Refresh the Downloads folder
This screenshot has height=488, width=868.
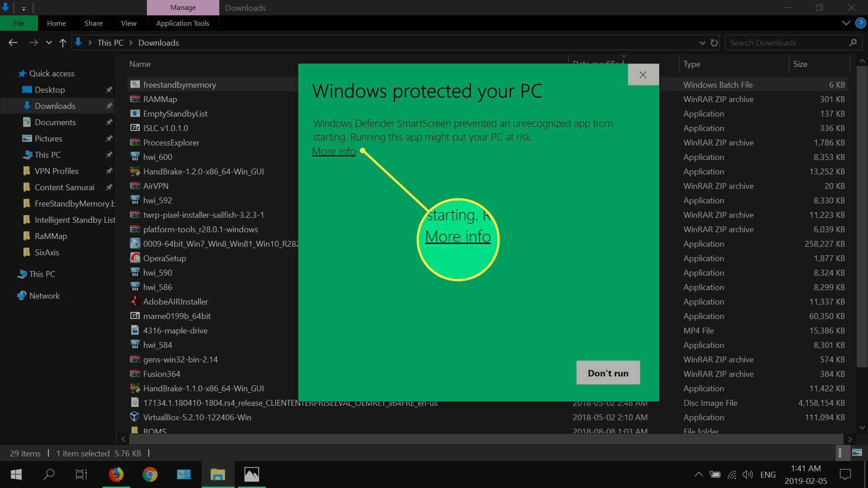pos(714,43)
